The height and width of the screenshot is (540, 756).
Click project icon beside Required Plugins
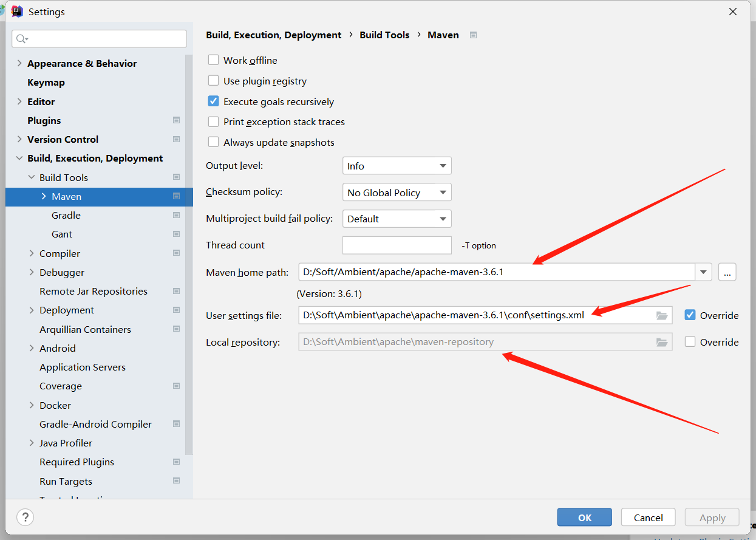click(176, 462)
